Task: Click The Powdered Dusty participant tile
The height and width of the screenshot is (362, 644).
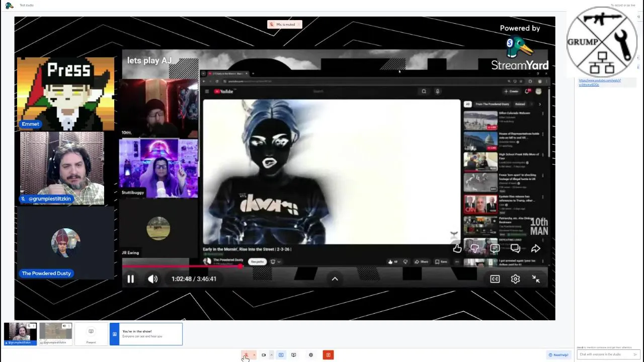Action: point(65,244)
